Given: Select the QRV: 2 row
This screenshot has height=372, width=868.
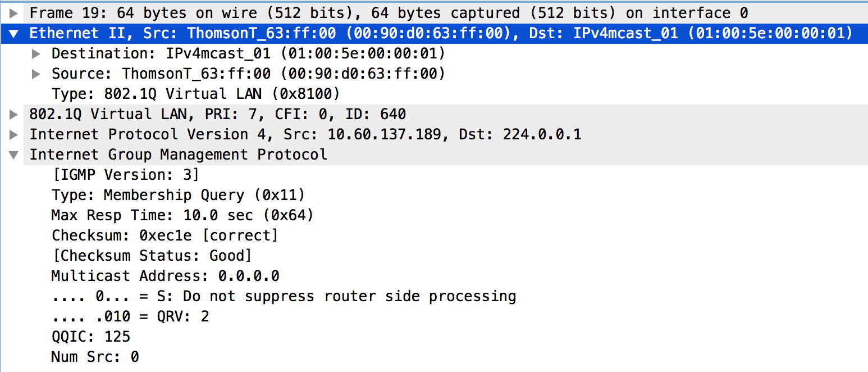Looking at the screenshot, I should click(x=130, y=316).
